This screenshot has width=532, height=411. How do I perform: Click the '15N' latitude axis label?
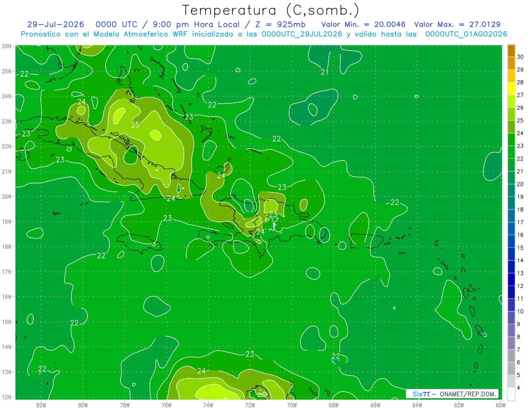(7, 322)
